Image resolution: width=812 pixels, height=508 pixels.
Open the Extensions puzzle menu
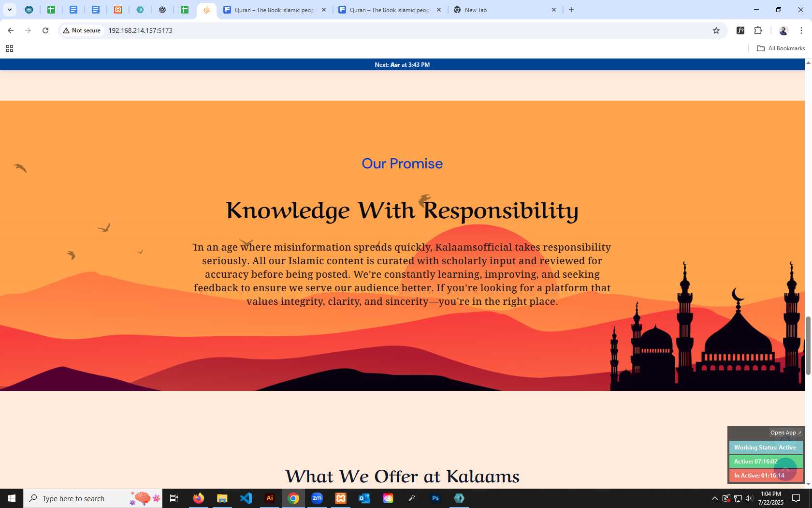point(758,30)
